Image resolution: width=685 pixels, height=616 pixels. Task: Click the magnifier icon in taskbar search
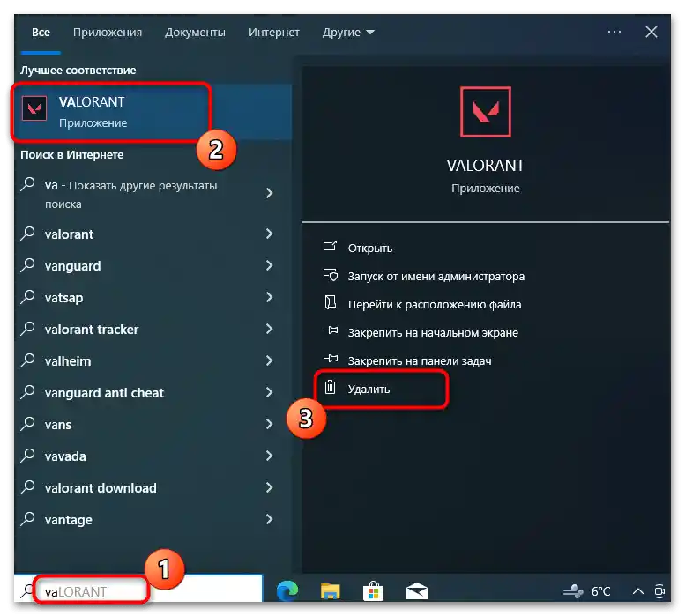coord(27,590)
